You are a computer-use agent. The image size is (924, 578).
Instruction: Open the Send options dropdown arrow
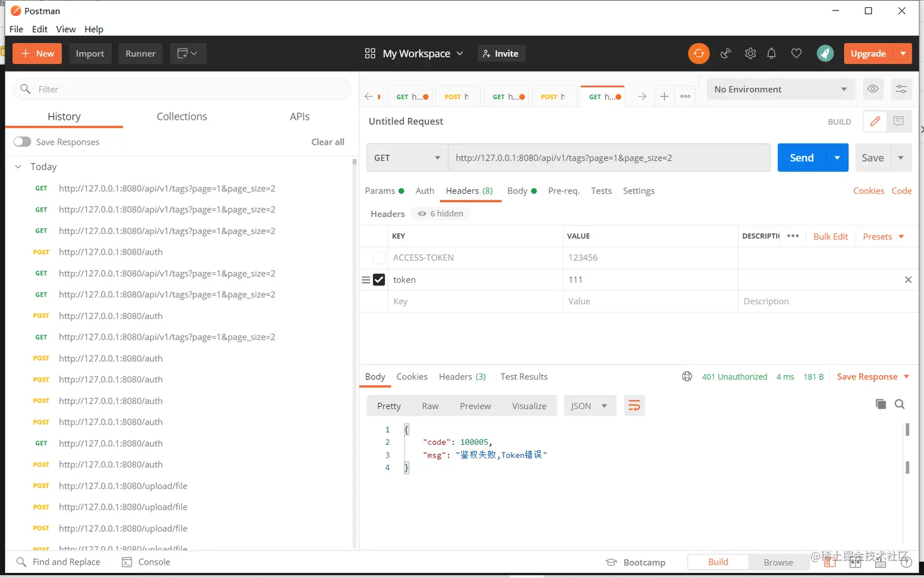click(837, 158)
